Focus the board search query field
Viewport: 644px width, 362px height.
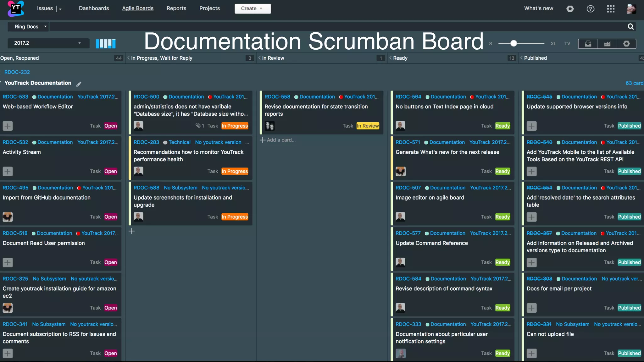click(x=338, y=27)
